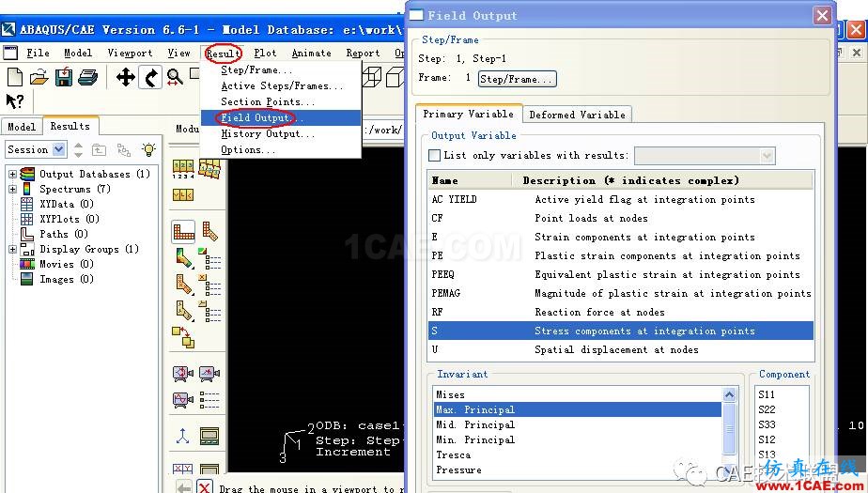Click the Animate scale factor icon
Image resolution: width=868 pixels, height=493 pixels.
[183, 374]
